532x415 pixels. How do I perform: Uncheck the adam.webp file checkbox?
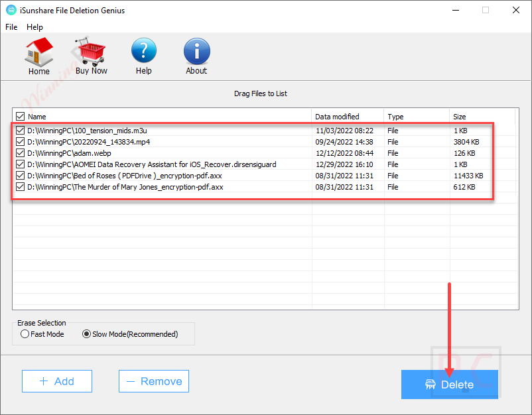click(x=21, y=153)
